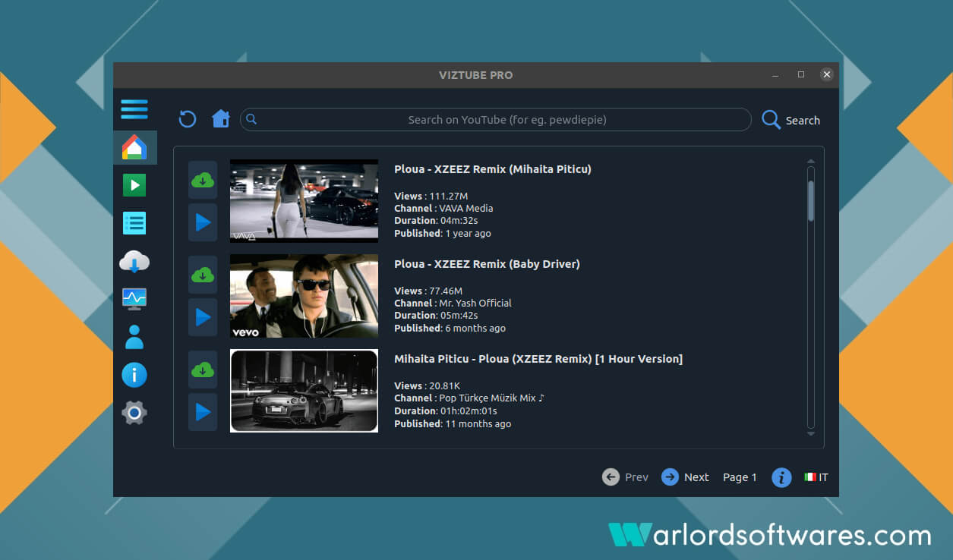Focus the Search on YouTube field
Screen dimensions: 953x560
(496, 119)
